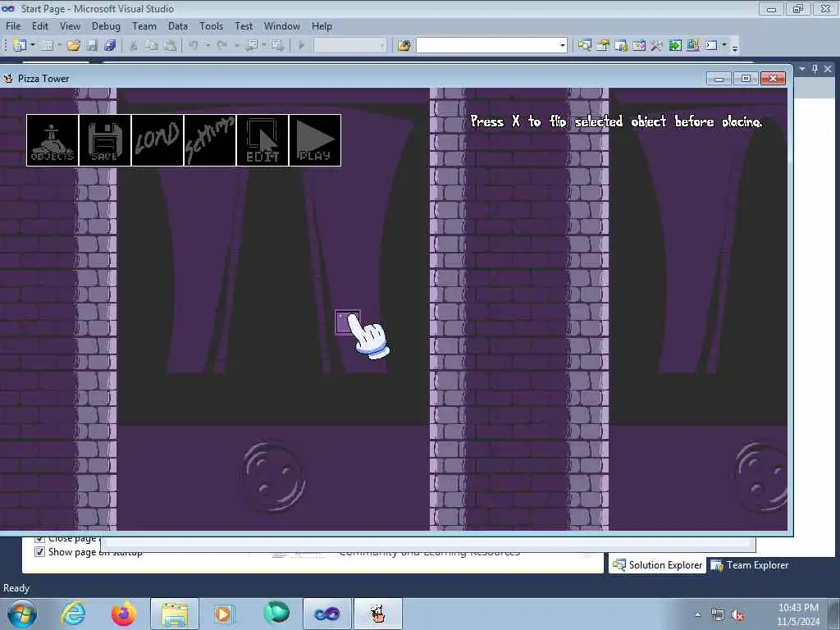Expand the New Project dropdown arrow
840x630 pixels.
coord(33,46)
